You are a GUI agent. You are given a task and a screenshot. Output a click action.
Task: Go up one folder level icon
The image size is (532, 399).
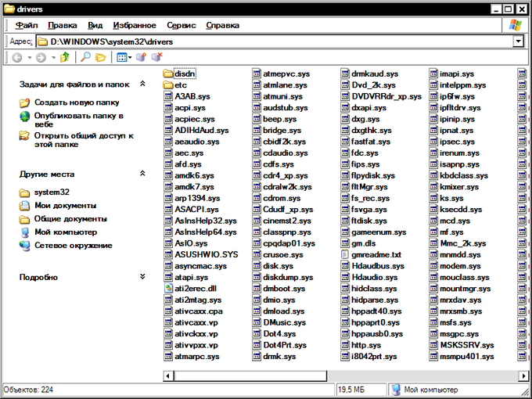(65, 57)
